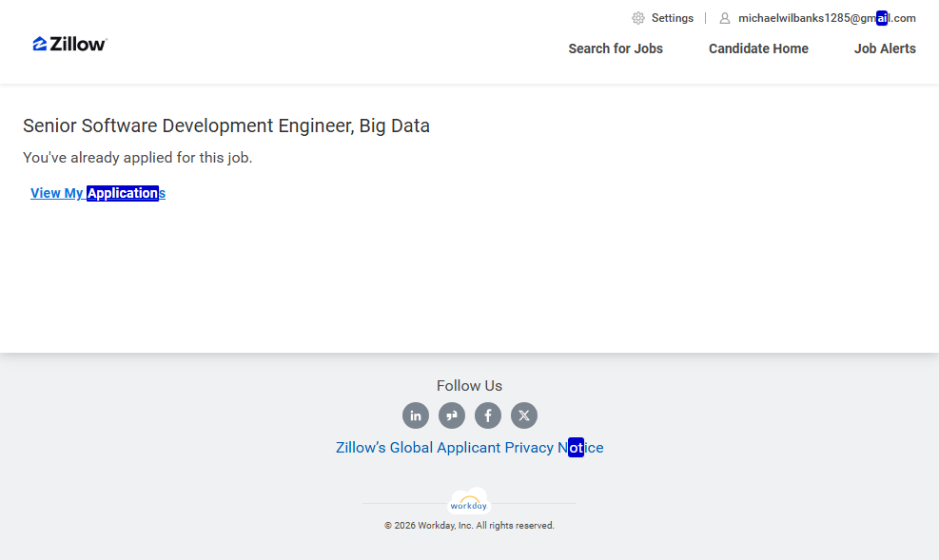
Task: Go to Search for Jobs
Action: (x=616, y=48)
